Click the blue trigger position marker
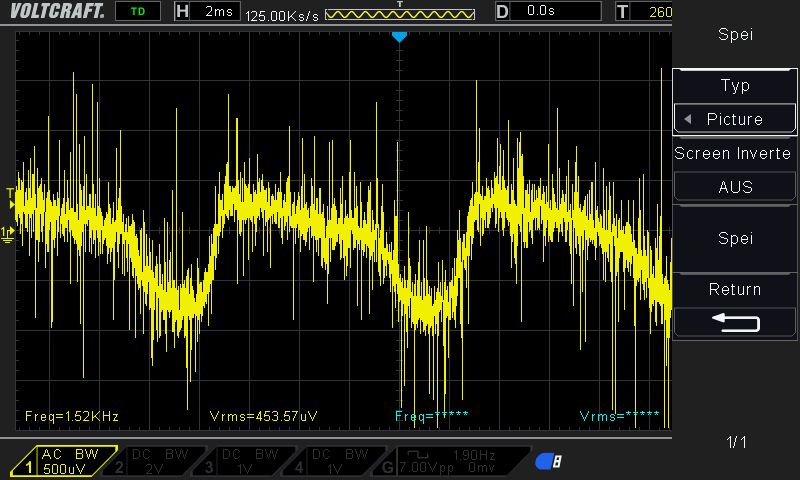This screenshot has height=480, width=800. 399,37
